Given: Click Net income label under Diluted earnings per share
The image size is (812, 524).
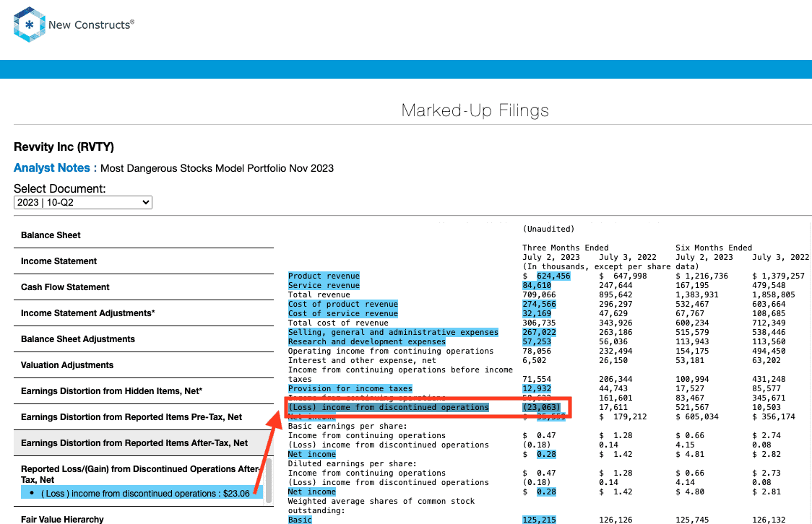Looking at the screenshot, I should (x=312, y=492).
